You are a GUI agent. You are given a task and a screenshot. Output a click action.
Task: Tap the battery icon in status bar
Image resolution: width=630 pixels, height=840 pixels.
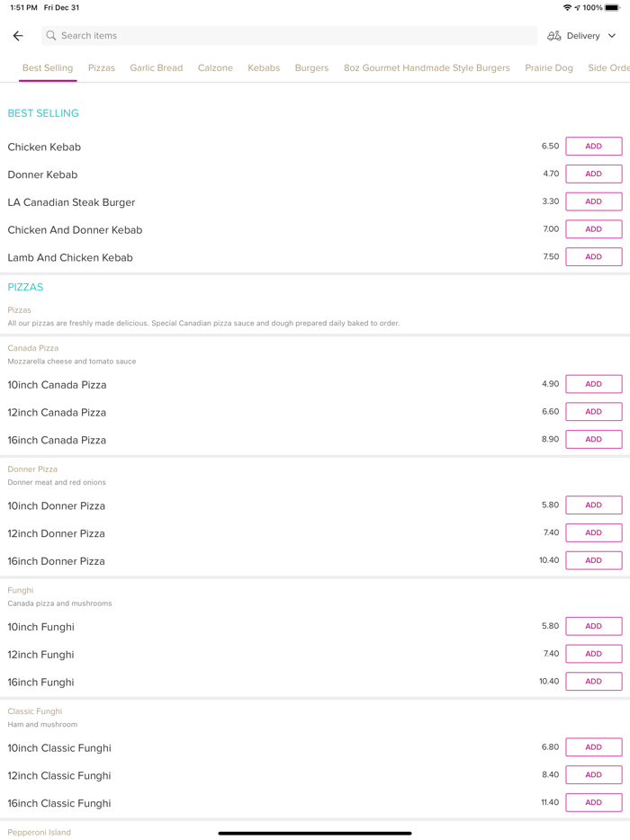pyautogui.click(x=612, y=7)
